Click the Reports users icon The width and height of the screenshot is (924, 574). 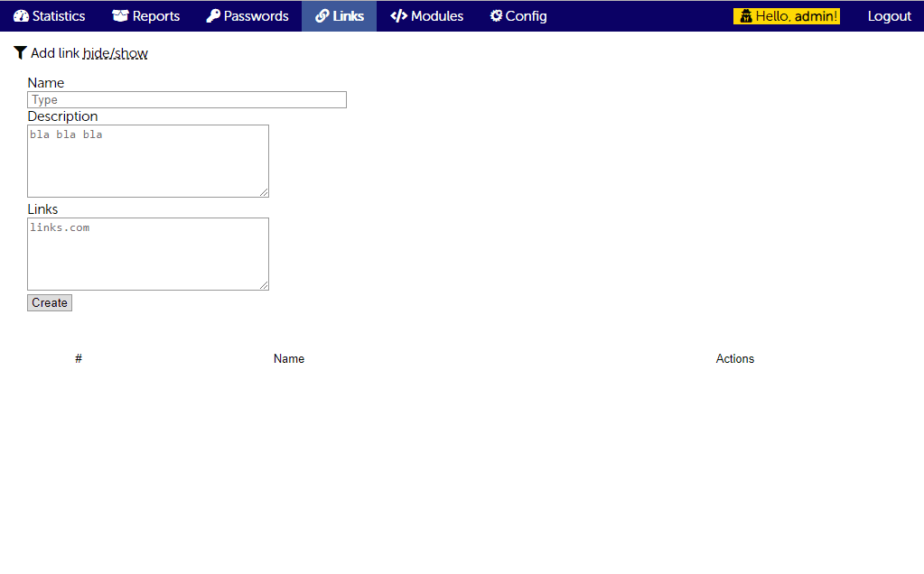click(120, 15)
